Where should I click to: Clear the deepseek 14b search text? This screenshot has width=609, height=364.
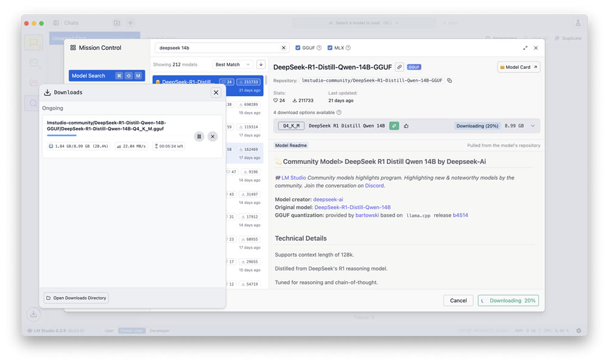284,47
